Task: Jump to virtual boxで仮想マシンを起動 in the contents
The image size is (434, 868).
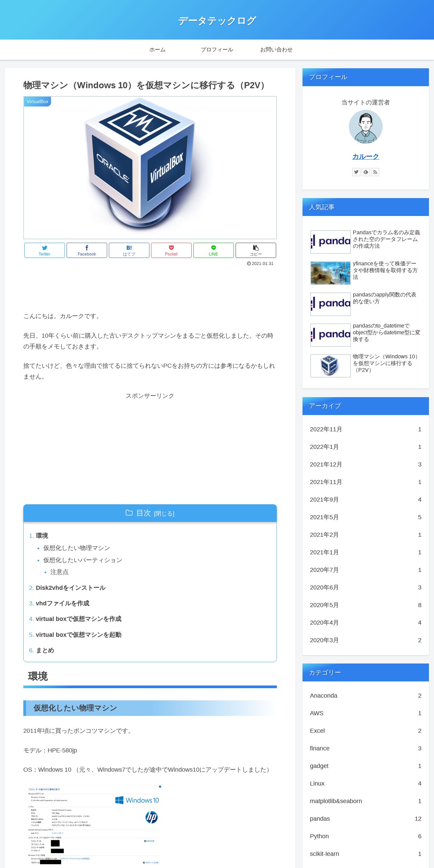Action: pos(78,635)
